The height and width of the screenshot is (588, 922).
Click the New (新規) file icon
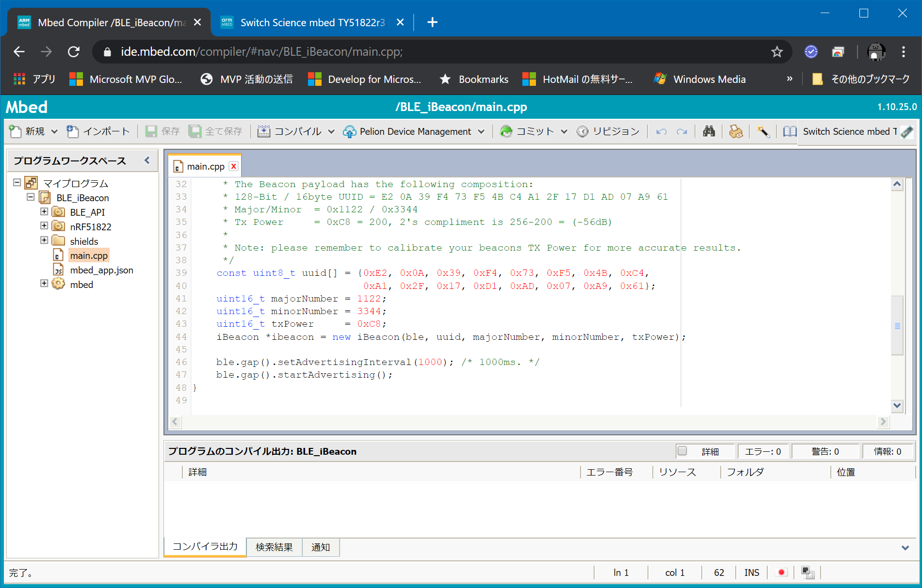(16, 131)
